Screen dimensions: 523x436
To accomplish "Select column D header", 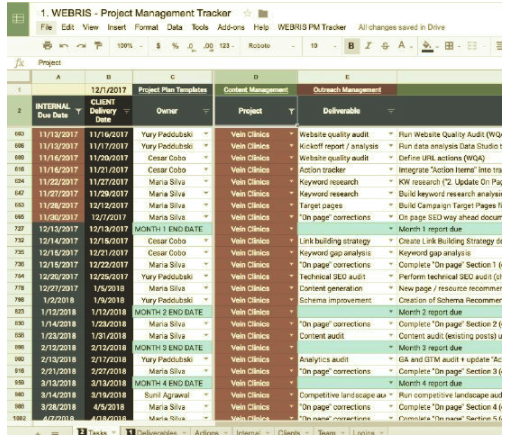I will (x=255, y=77).
